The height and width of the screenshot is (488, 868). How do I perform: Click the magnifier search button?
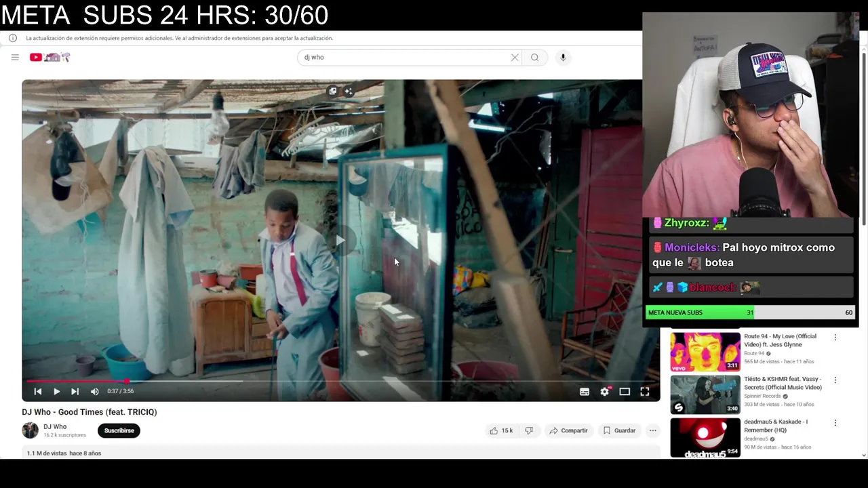[x=534, y=58]
